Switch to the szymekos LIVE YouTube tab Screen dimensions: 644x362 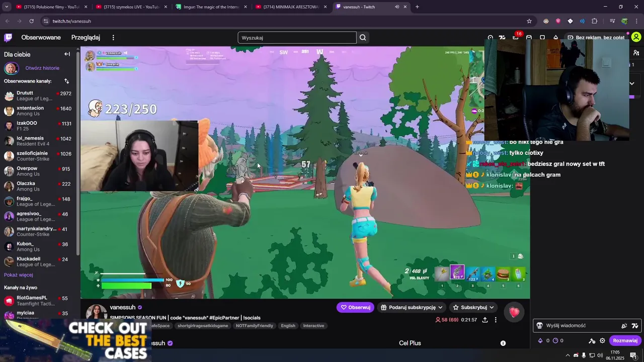131,7
